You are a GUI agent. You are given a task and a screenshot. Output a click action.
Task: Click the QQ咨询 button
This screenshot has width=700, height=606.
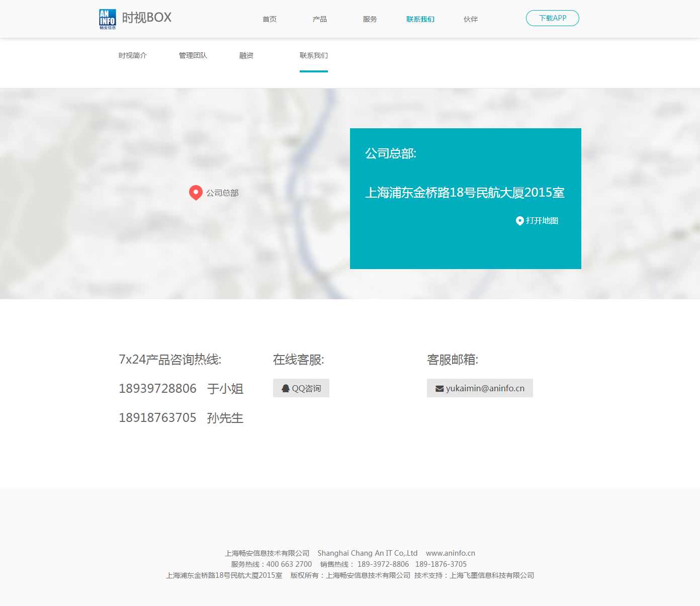coord(301,388)
